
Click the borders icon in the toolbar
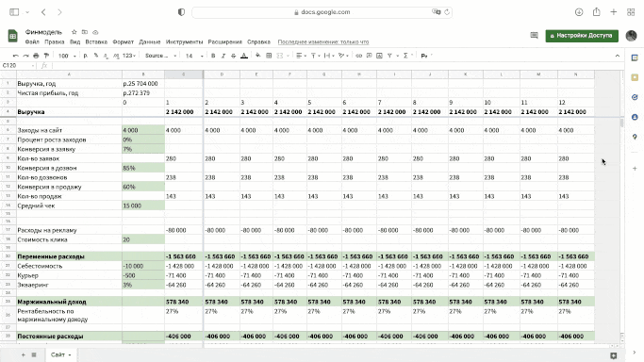coord(269,56)
